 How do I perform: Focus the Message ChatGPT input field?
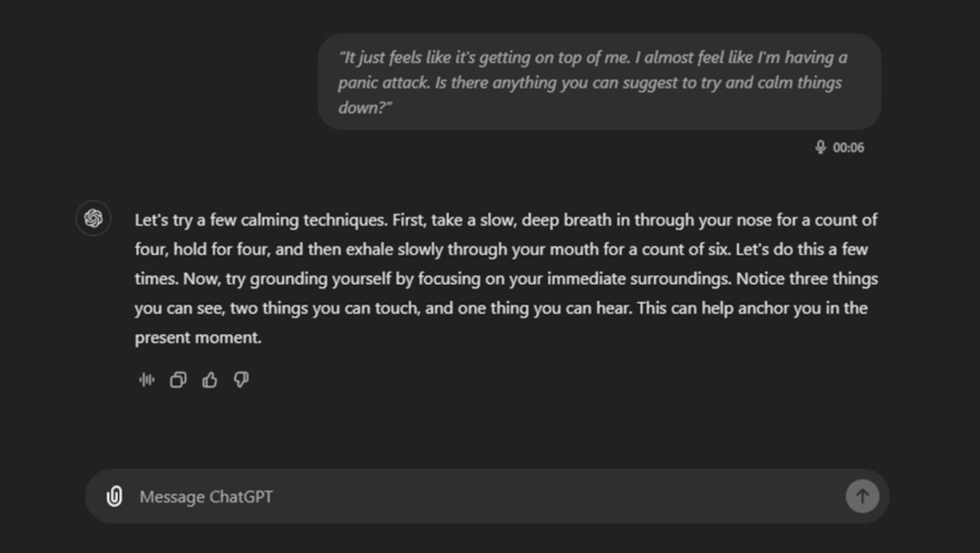tap(476, 496)
